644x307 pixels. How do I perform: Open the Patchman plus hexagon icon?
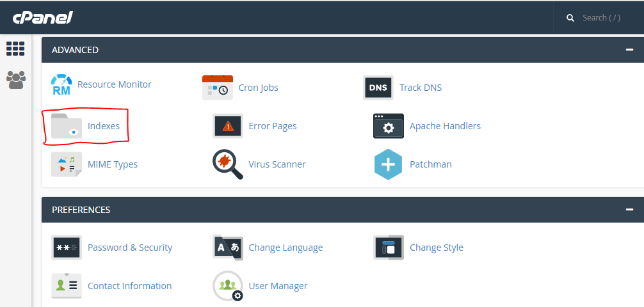click(x=388, y=164)
